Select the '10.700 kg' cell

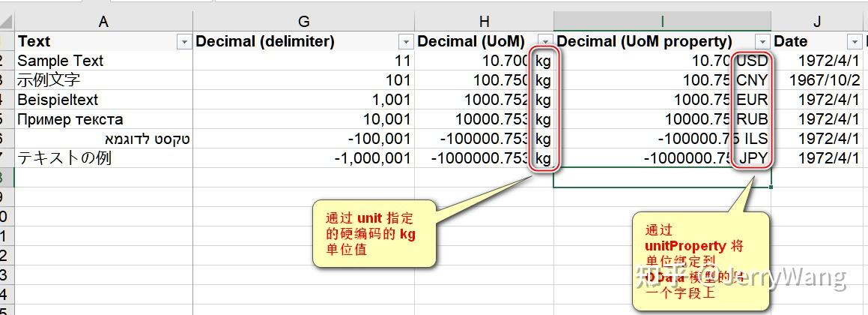point(484,61)
